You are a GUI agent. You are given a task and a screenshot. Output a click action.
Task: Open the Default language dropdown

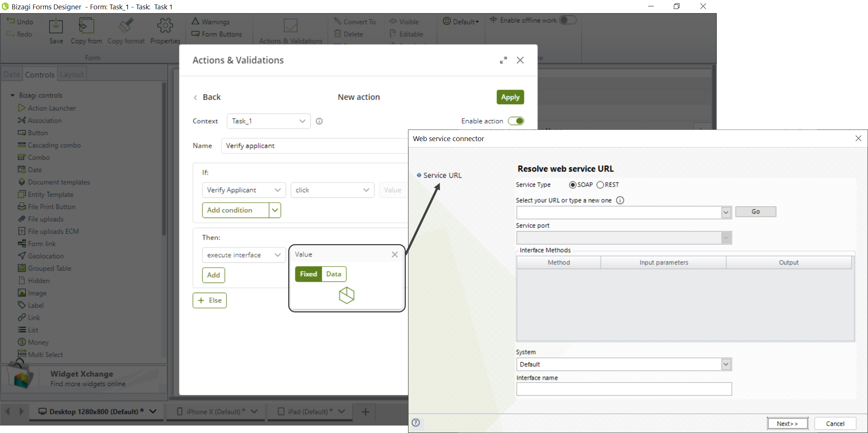point(461,21)
